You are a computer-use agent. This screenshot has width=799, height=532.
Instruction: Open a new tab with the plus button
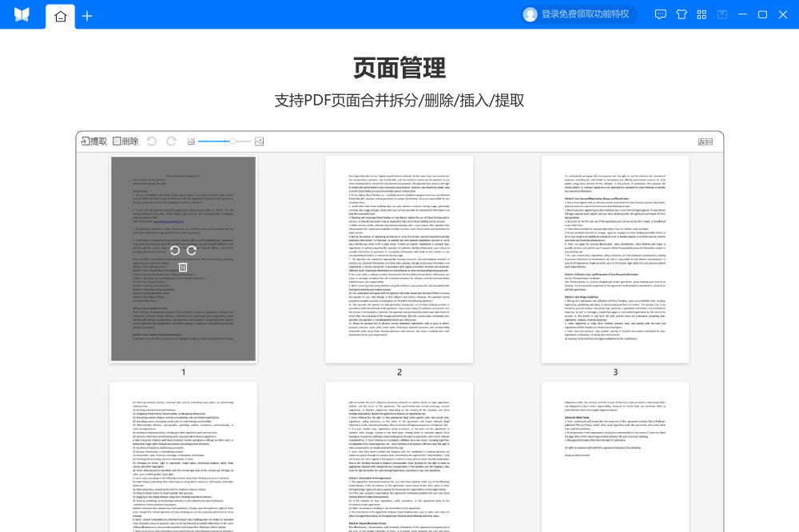[86, 14]
